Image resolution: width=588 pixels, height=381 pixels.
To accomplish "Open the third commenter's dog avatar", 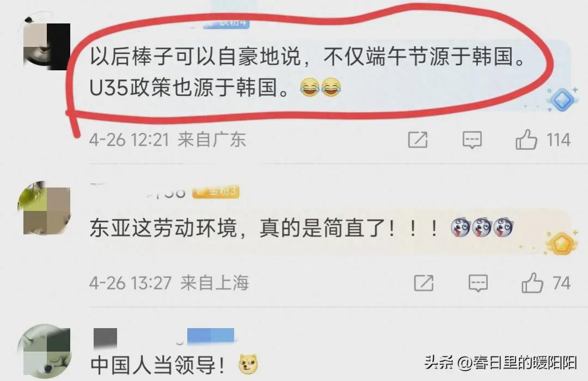I will (x=45, y=352).
